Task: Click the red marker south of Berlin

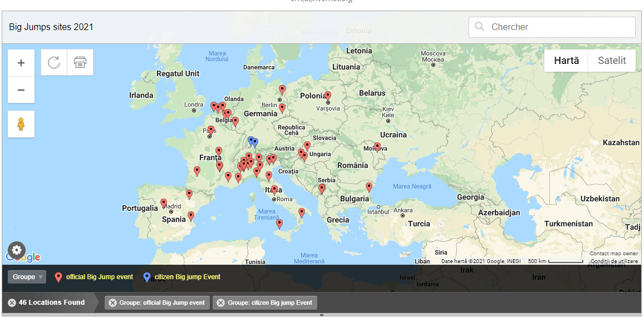Action: pyautogui.click(x=282, y=108)
